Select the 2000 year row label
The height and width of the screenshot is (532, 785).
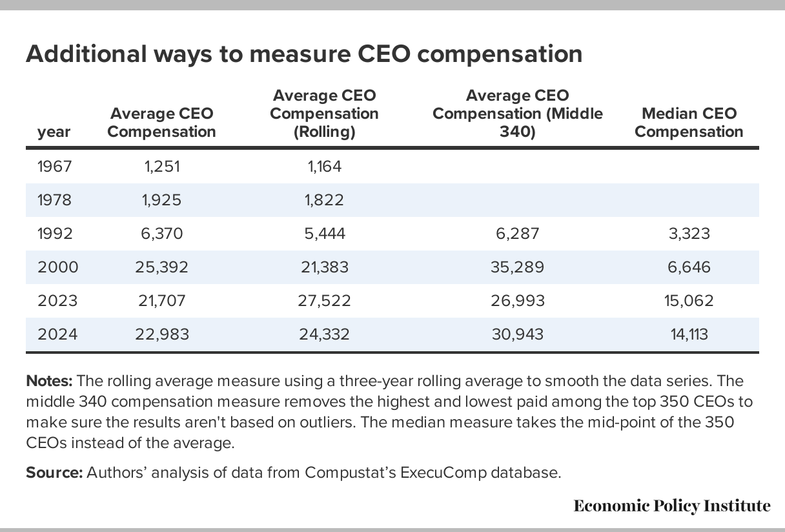pos(57,267)
